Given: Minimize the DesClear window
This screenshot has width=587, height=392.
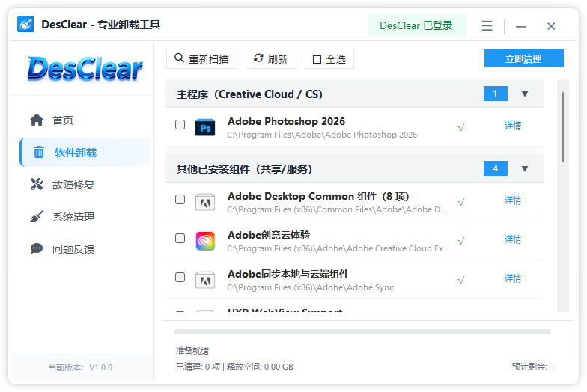Looking at the screenshot, I should [520, 27].
